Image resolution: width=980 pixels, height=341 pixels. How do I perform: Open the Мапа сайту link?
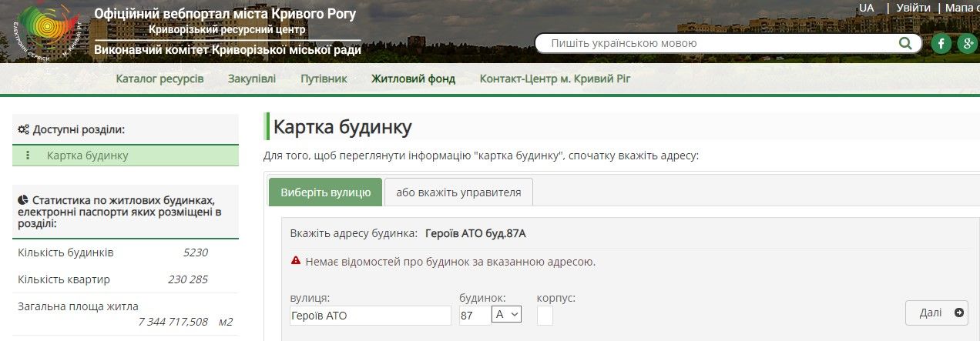(962, 8)
